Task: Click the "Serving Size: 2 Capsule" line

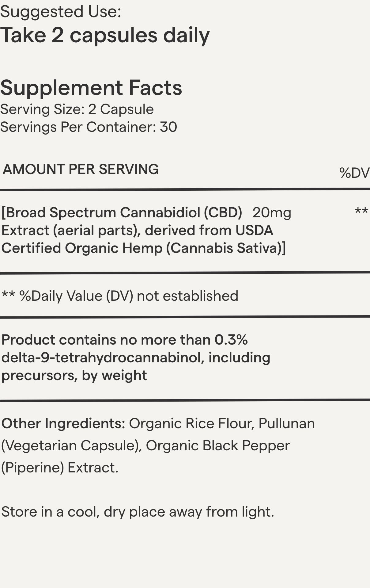Action: pos(77,109)
